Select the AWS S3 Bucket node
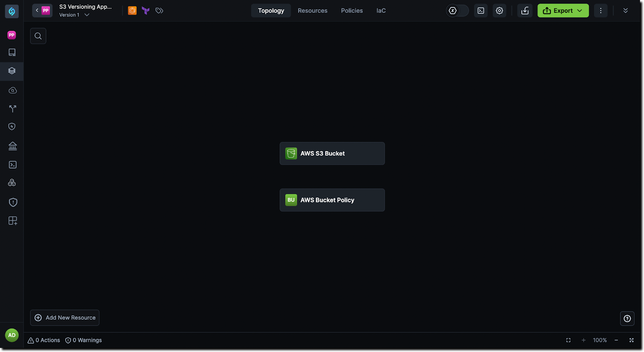Image resolution: width=644 pixels, height=352 pixels. coord(332,153)
